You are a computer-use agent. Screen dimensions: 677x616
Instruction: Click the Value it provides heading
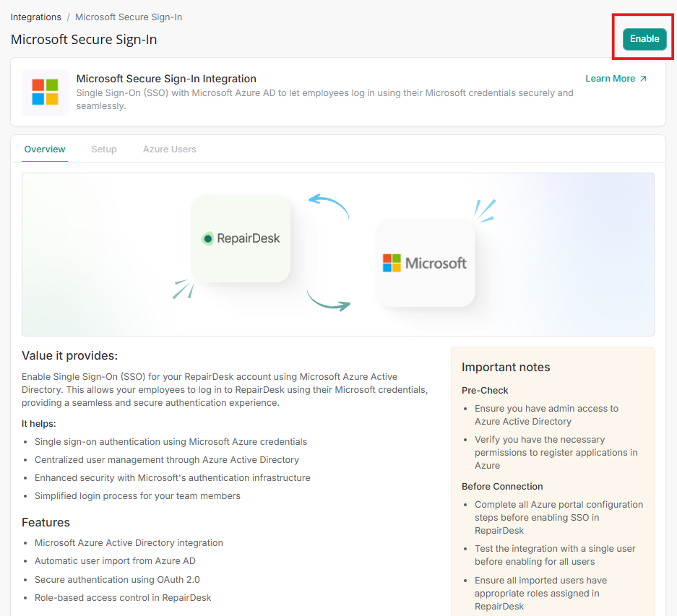(69, 355)
